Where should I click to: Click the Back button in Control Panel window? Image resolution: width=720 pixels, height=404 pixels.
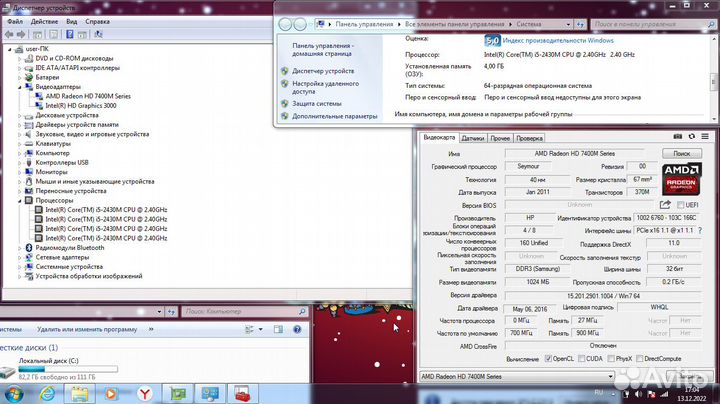point(285,24)
